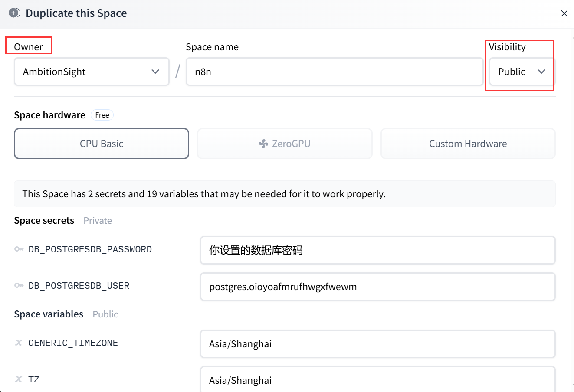Click the secrets and variables notice banner
The image size is (574, 392).
click(285, 194)
